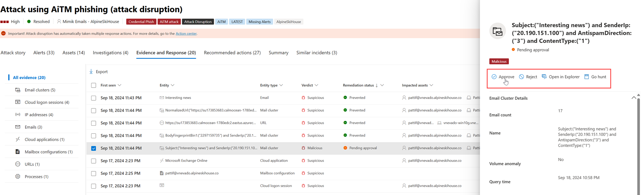Click the Export download arrow icon
The image size is (644, 195).
click(x=91, y=72)
